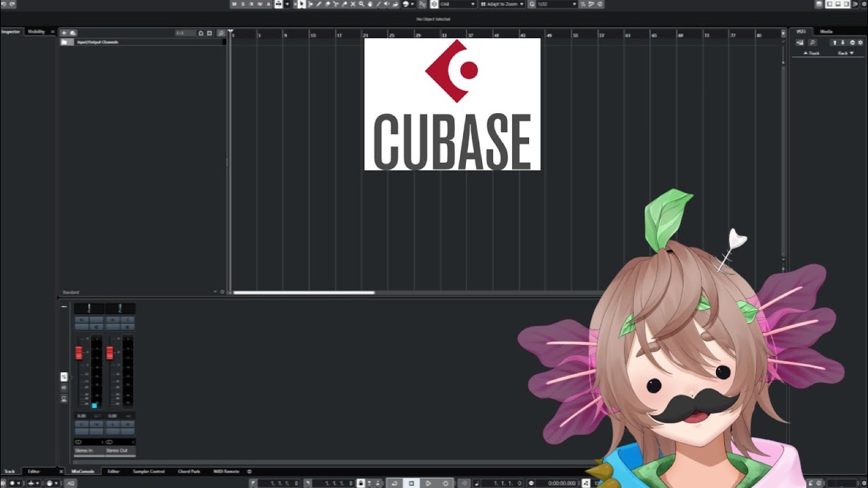Click the clock time format icon in transport

click(531, 483)
